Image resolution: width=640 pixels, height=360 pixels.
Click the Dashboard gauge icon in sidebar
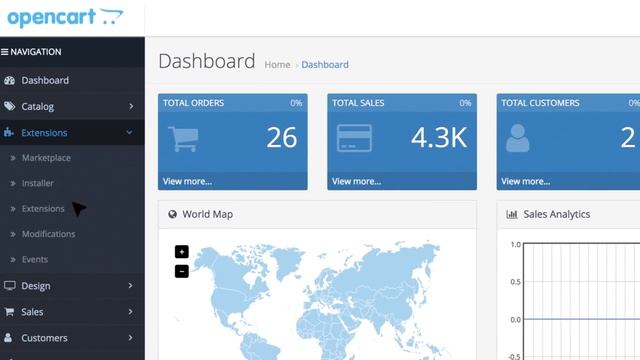click(9, 80)
